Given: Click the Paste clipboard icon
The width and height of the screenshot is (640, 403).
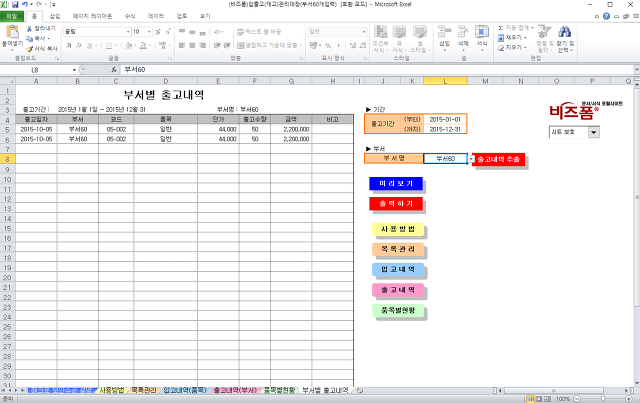Looking at the screenshot, I should coord(12,31).
